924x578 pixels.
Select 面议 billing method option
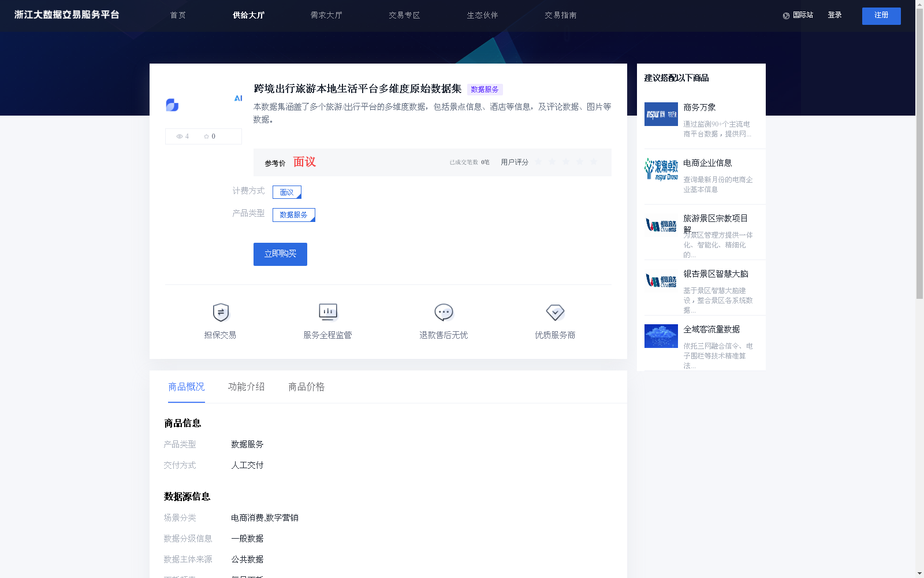(287, 192)
